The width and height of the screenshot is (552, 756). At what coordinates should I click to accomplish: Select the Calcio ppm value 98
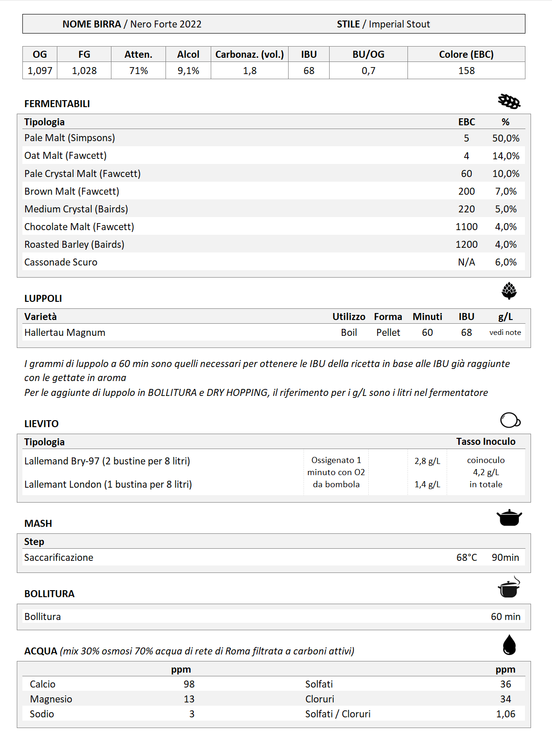189,684
